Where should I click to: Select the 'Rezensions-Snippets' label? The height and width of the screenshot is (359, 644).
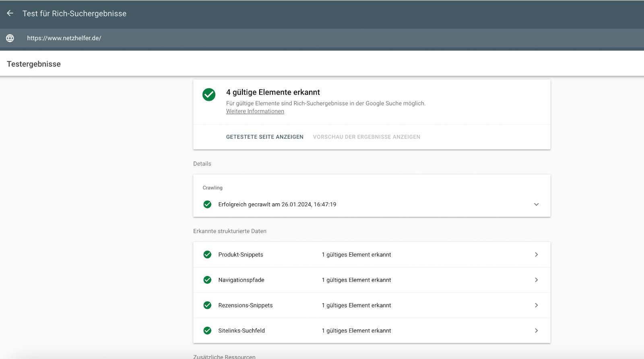pos(246,305)
